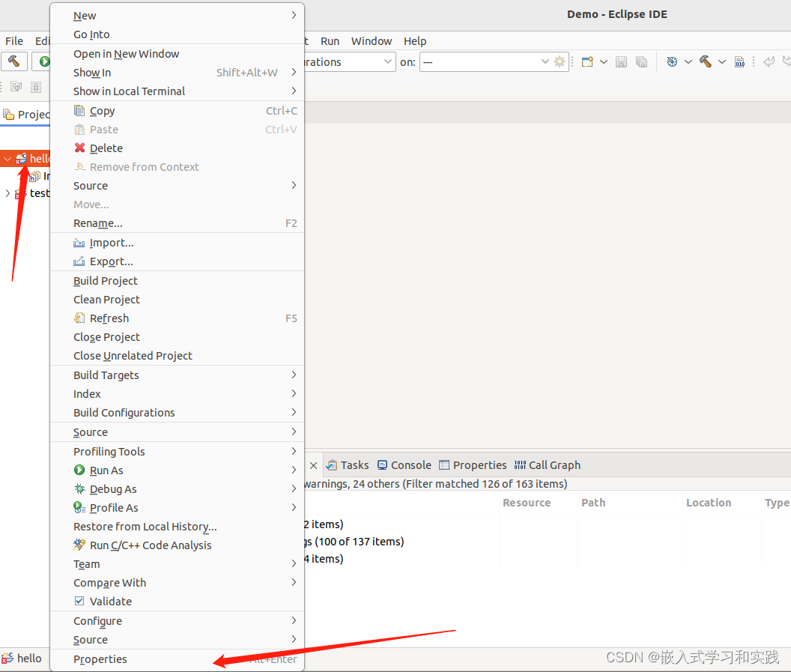This screenshot has height=672, width=791.
Task: Expand the Build Configurations submenu arrow
Action: (294, 412)
